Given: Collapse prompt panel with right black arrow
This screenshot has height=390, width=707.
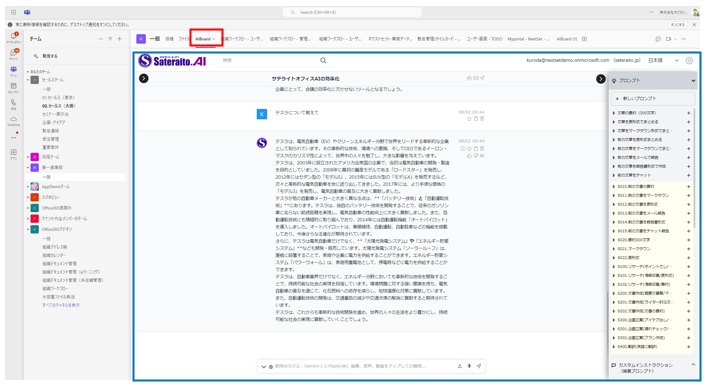Looking at the screenshot, I should tap(601, 79).
